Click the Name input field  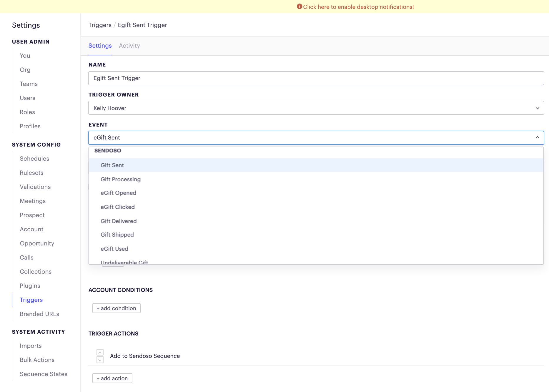pos(316,78)
